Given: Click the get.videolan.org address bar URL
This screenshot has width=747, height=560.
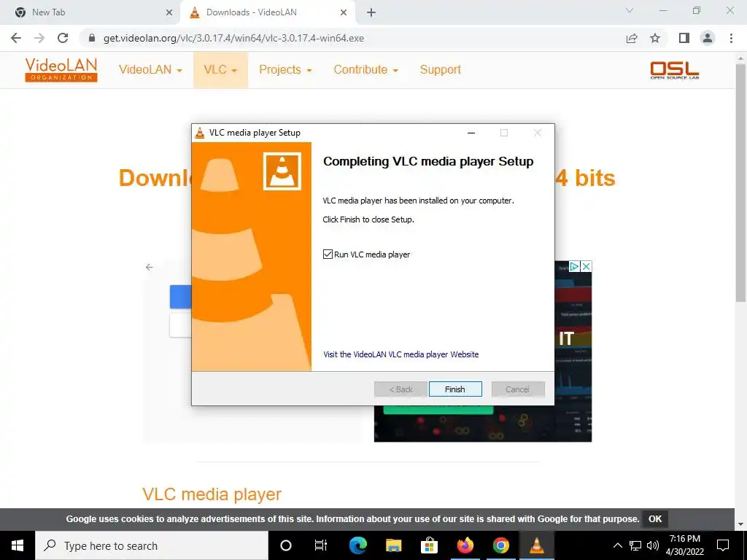Looking at the screenshot, I should tap(233, 38).
